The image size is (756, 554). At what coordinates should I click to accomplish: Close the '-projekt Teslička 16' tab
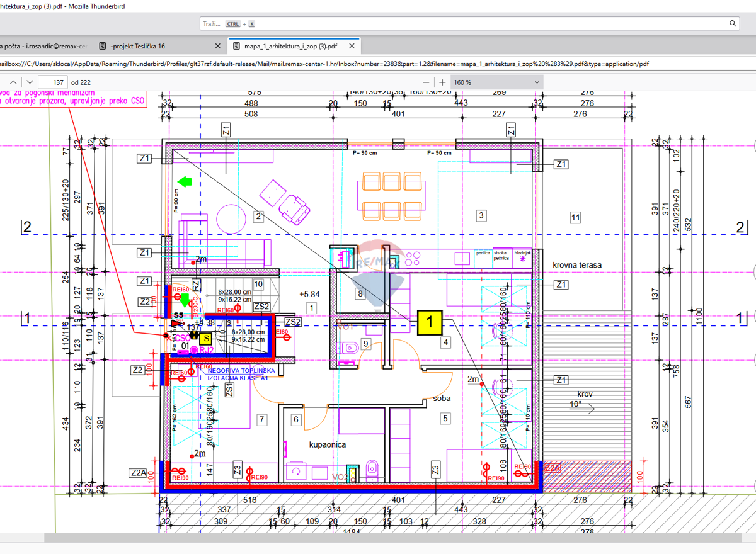[x=218, y=46]
